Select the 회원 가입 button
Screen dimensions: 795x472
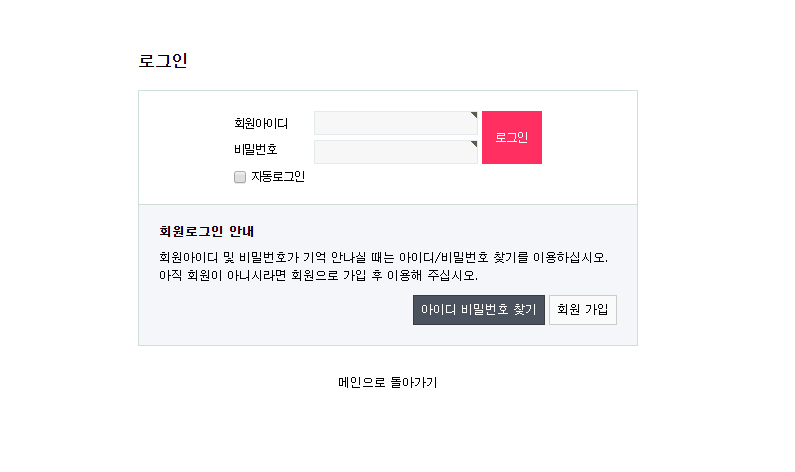[x=583, y=310]
